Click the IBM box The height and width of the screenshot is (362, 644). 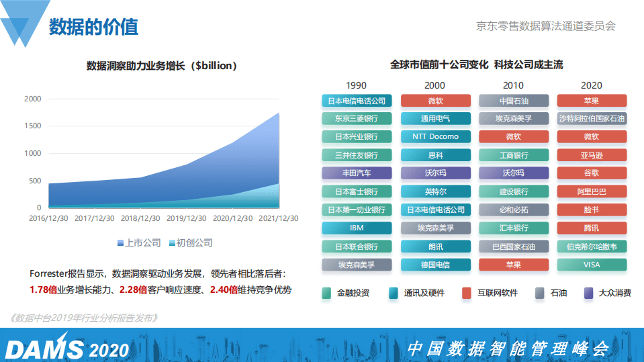click(x=357, y=228)
